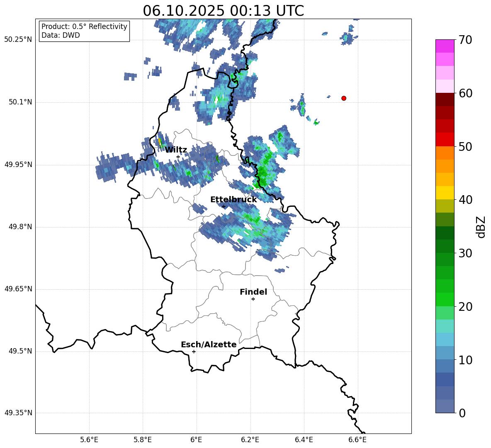This screenshot has height=448, width=491.
Task: Click the yellow colorbar segment at 40
Action: [x=445, y=193]
